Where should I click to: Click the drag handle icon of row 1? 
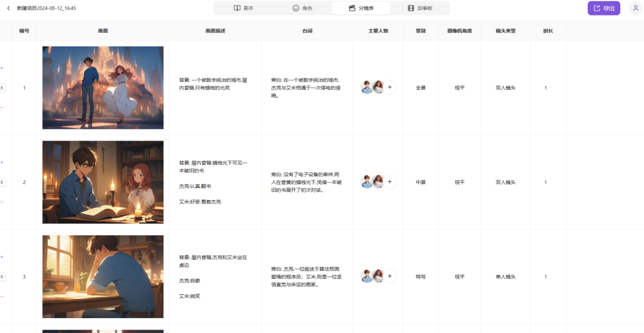[x=2, y=88]
